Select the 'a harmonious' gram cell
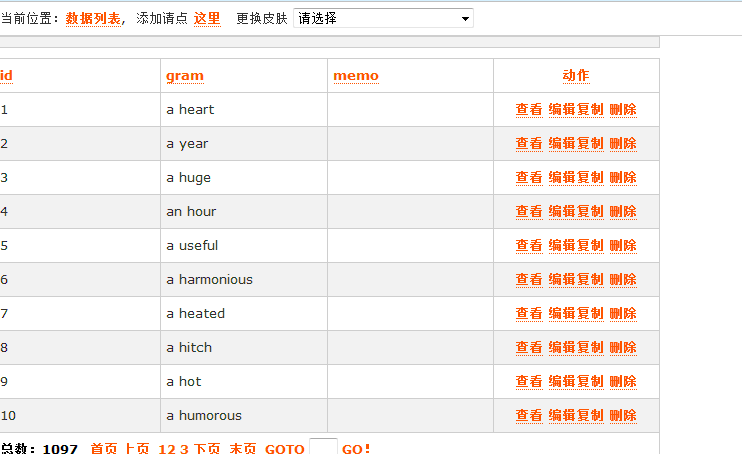The width and height of the screenshot is (742, 454). tap(244, 279)
